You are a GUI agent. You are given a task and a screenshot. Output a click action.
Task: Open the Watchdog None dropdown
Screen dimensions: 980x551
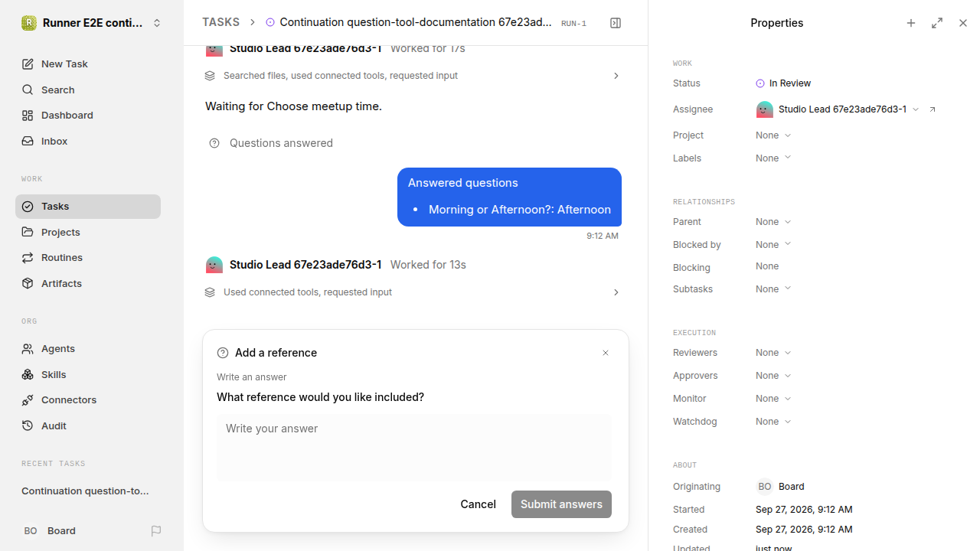click(773, 422)
